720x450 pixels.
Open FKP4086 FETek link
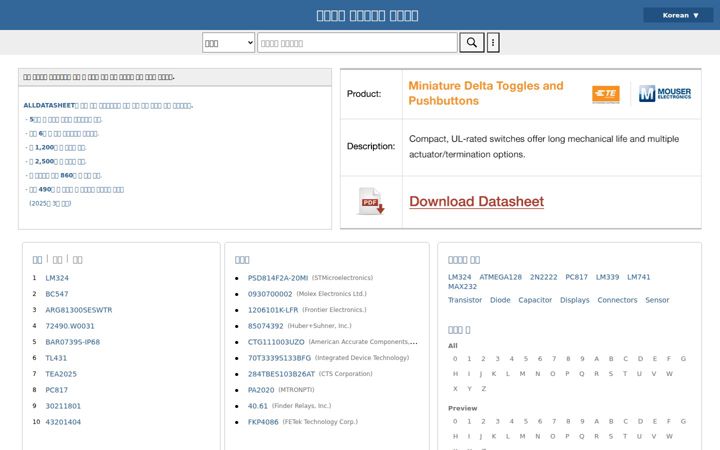263,422
